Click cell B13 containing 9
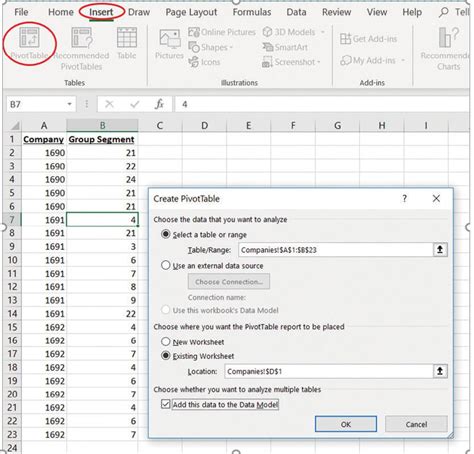The width and height of the screenshot is (474, 454). (x=102, y=300)
